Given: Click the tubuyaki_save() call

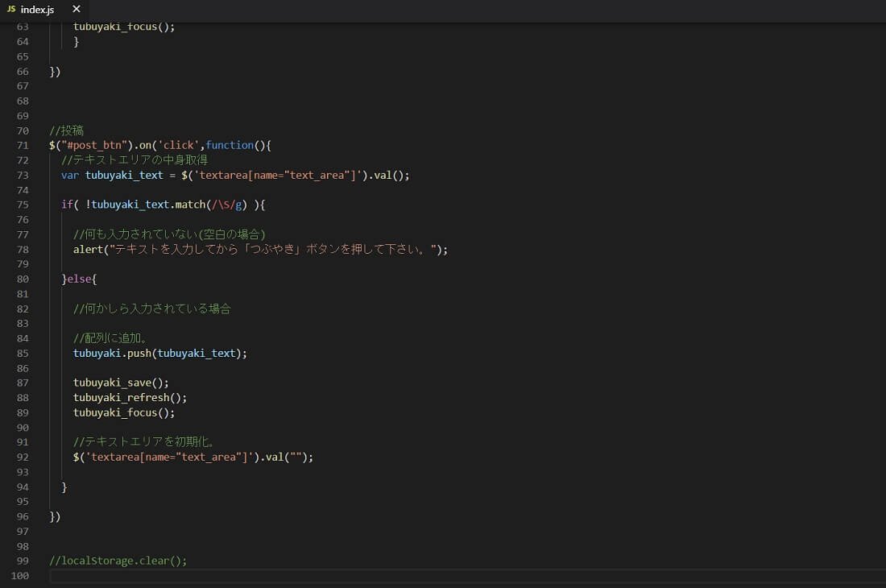Looking at the screenshot, I should [x=121, y=383].
